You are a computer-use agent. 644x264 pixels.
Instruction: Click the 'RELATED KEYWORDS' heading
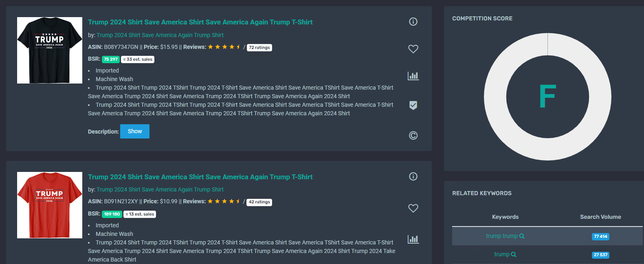[482, 193]
